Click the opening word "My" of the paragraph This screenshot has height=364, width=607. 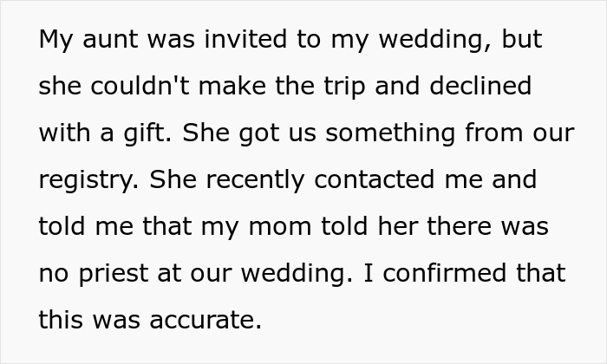coord(57,41)
